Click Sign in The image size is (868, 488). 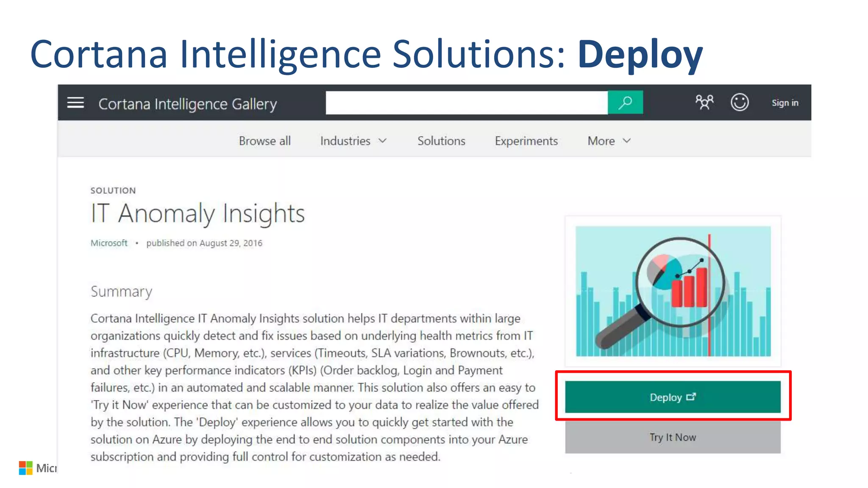[785, 103]
